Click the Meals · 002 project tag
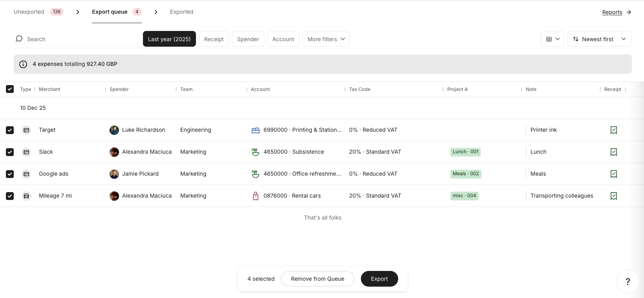 pos(466,174)
